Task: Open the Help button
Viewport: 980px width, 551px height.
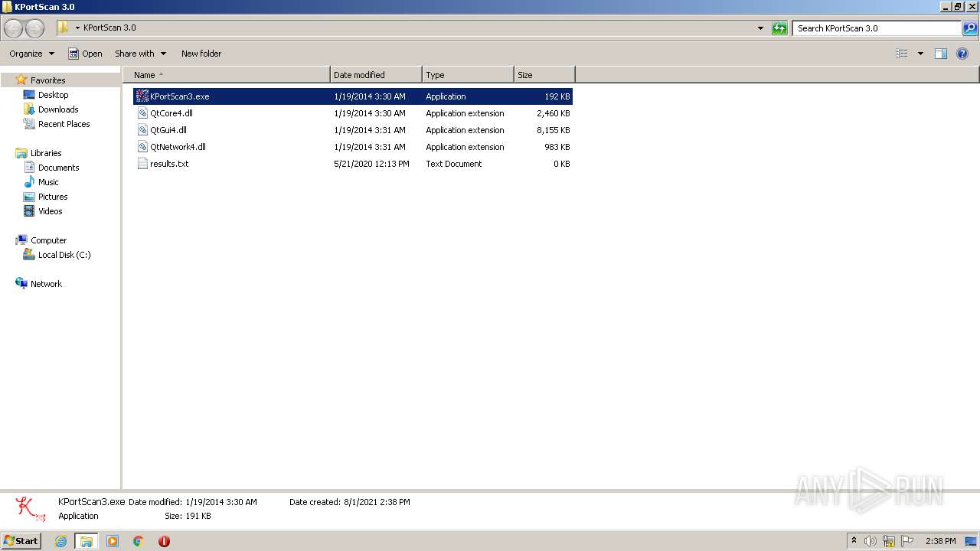Action: point(962,54)
